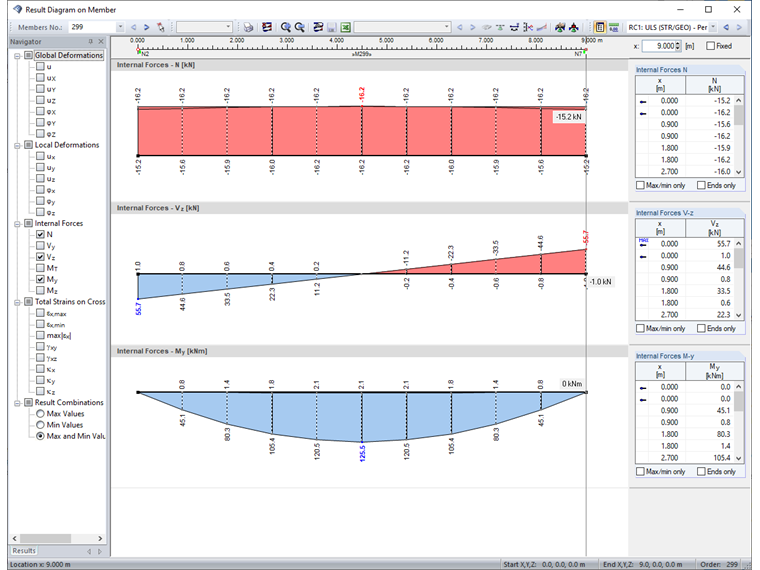Click the Internal Forces N table scrollbar down arrow
The height and width of the screenshot is (570, 760).
pyautogui.click(x=739, y=172)
